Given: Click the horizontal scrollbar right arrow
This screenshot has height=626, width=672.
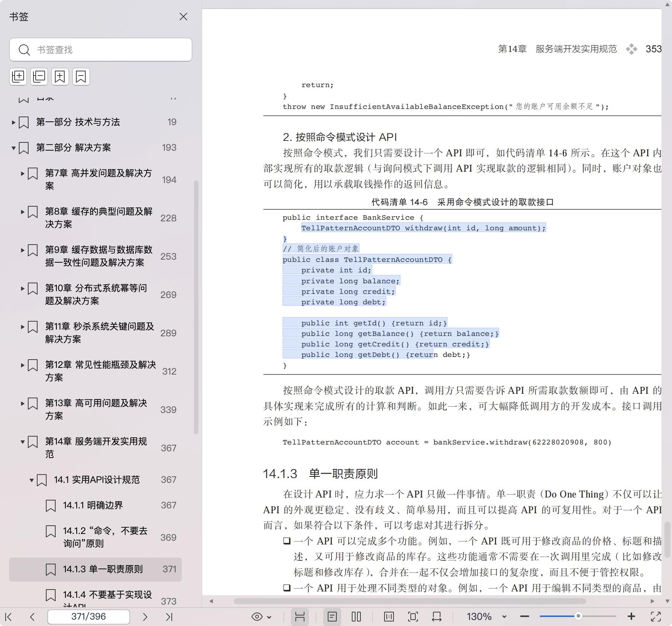Looking at the screenshot, I should pyautogui.click(x=652, y=601).
